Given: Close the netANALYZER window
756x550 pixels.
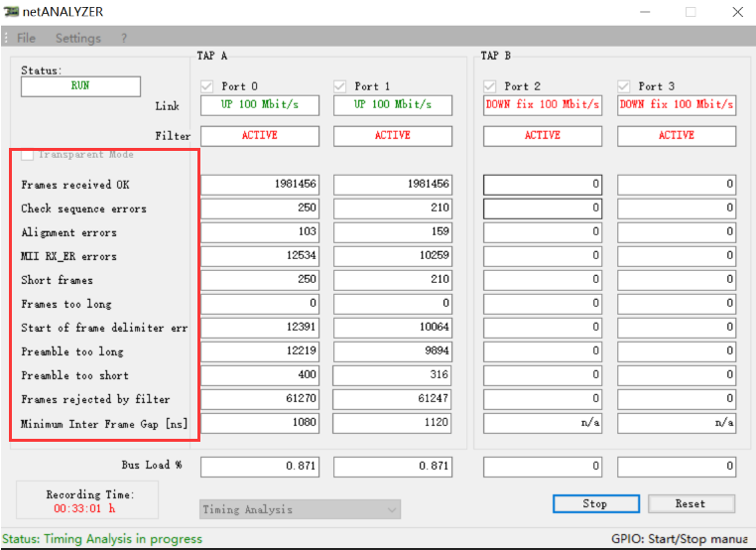Looking at the screenshot, I should click(x=738, y=12).
